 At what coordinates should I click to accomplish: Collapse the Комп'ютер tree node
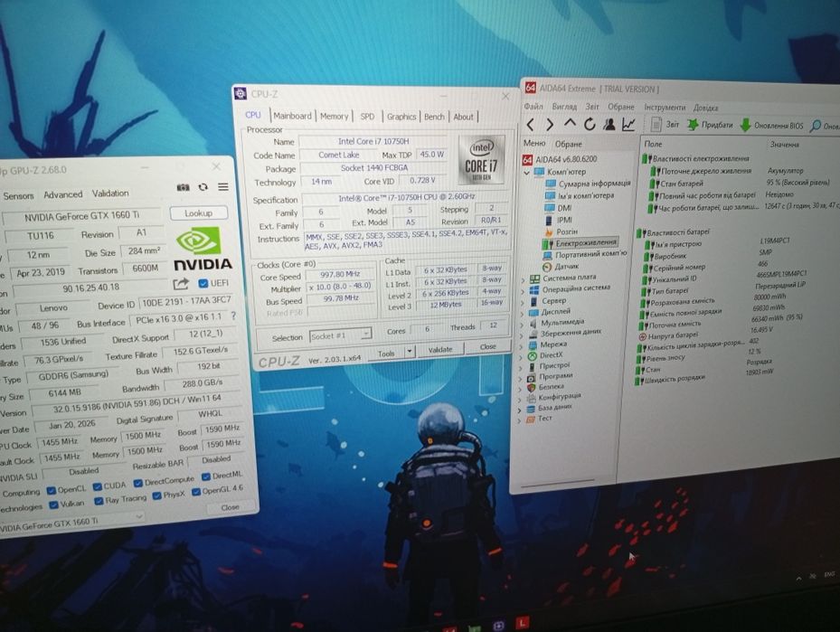[526, 173]
